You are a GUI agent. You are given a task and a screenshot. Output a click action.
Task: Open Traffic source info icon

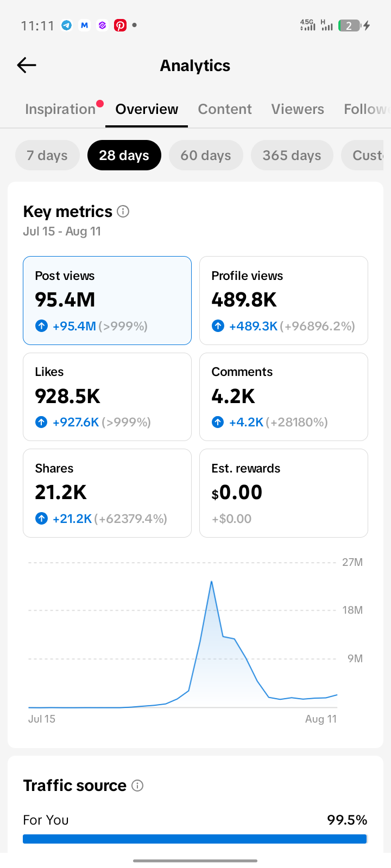137,786
